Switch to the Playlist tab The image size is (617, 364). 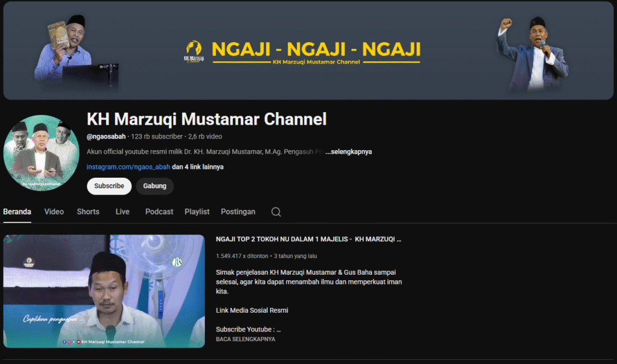point(197,212)
